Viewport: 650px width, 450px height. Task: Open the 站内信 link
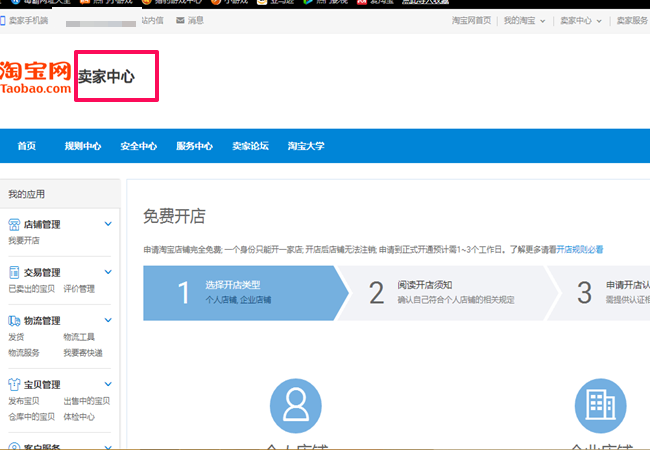tap(152, 20)
